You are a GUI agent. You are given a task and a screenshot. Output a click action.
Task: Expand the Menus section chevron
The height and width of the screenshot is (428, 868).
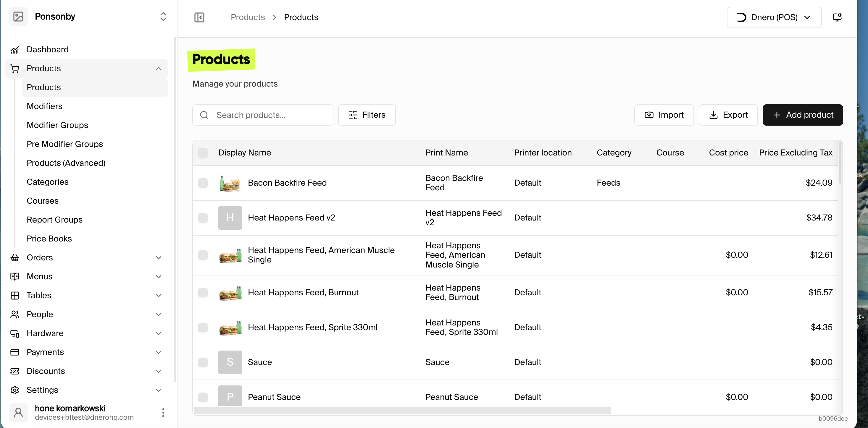158,276
